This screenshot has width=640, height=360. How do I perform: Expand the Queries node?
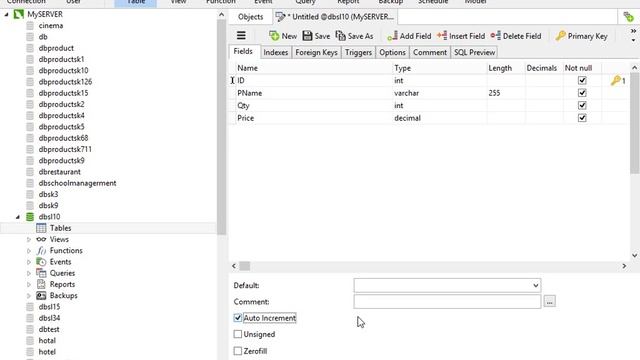[x=29, y=273]
